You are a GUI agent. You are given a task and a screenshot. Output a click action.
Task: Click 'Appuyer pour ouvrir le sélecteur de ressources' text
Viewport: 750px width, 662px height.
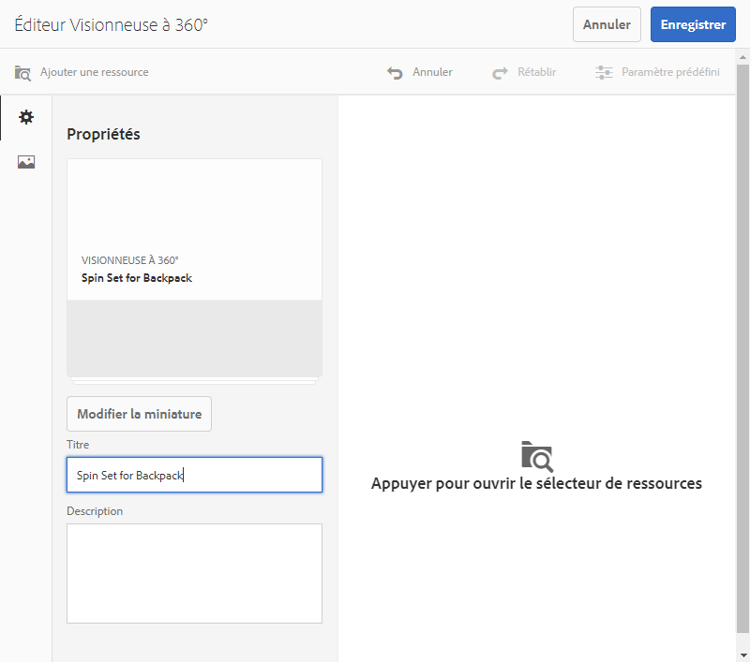click(x=537, y=484)
